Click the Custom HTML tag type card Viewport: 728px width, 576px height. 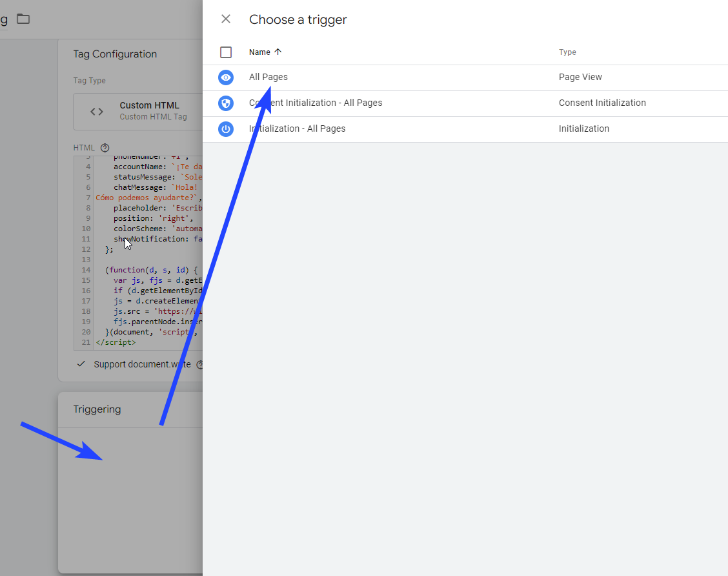click(138, 112)
